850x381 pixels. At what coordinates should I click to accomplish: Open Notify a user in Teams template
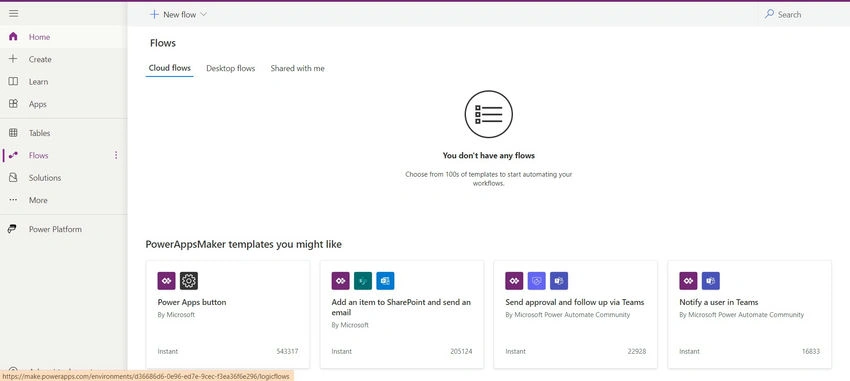pyautogui.click(x=750, y=314)
